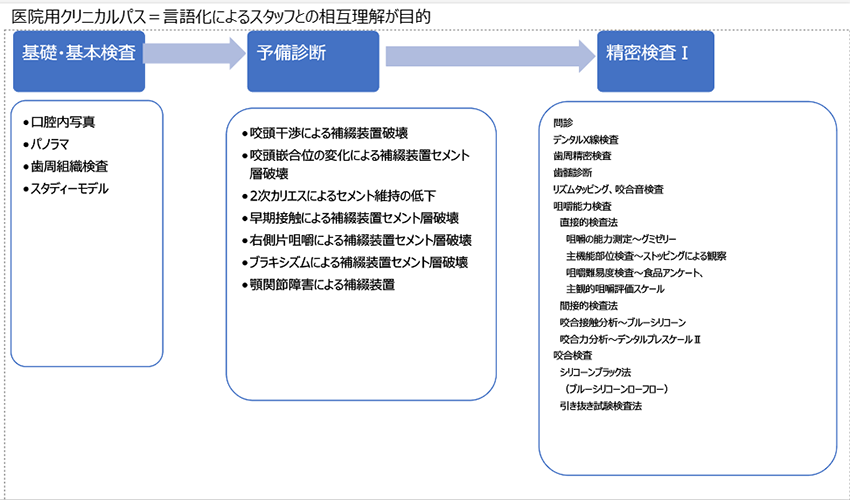The width and height of the screenshot is (850, 500).
Task: Click 咬合接触分析～ブルーシリコーン line
Action: pos(623,323)
